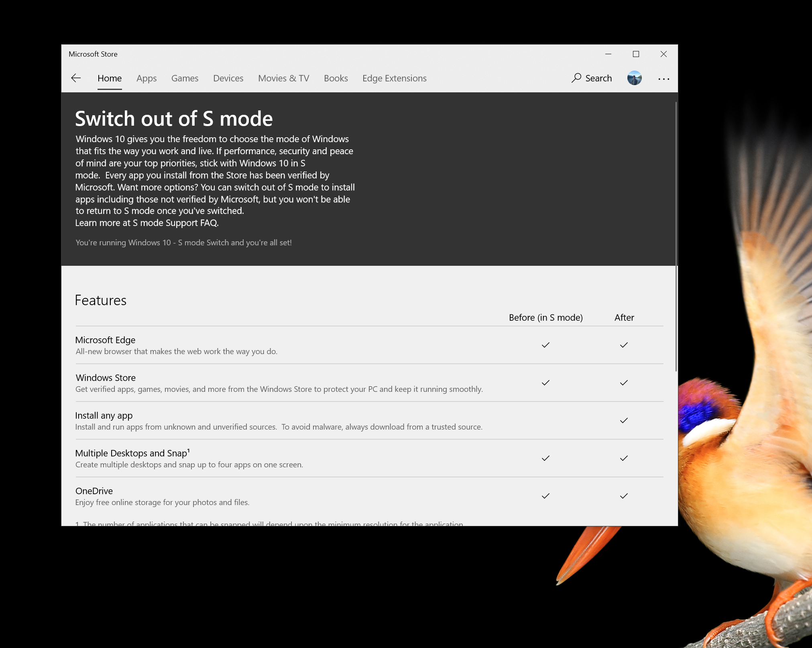Screen dimensions: 812x648
Task: Open the S mode Support FAQ link
Action: (175, 223)
